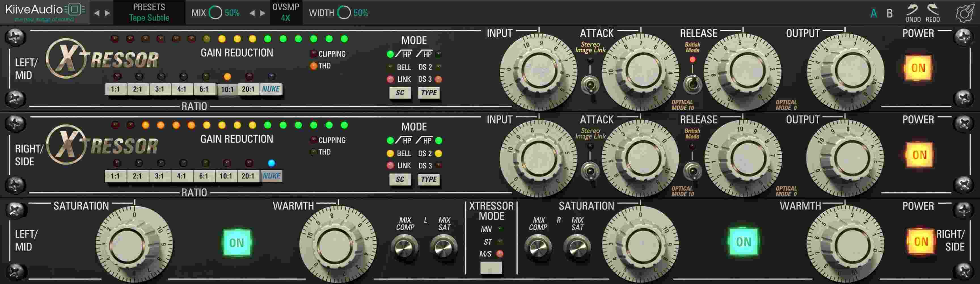980x284 pixels.
Task: Select 1:1 ratio on Left/Mid
Action: (116, 89)
